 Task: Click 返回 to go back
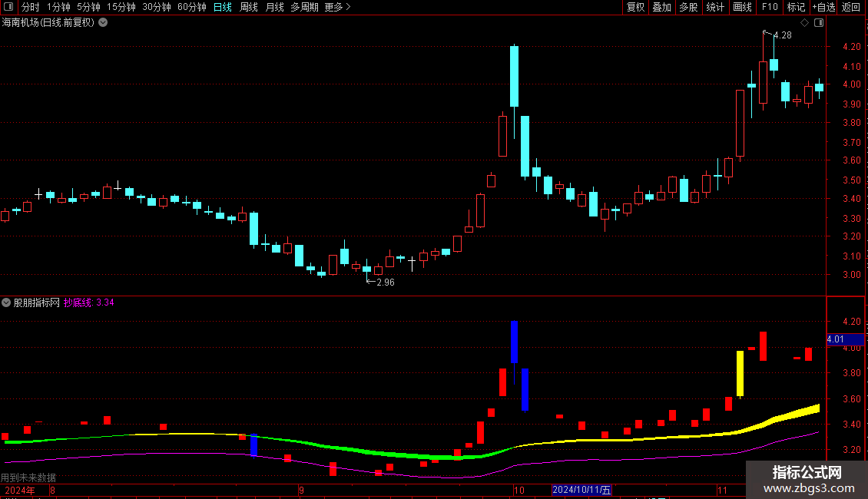coord(851,7)
